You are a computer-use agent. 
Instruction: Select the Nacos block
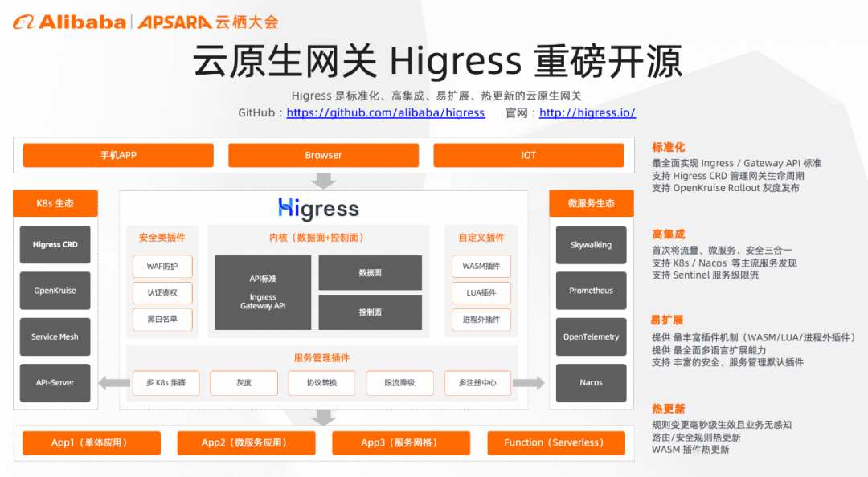(x=592, y=382)
